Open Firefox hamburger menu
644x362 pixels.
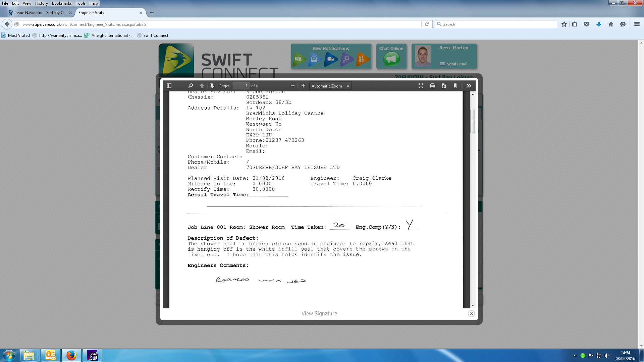[637, 24]
